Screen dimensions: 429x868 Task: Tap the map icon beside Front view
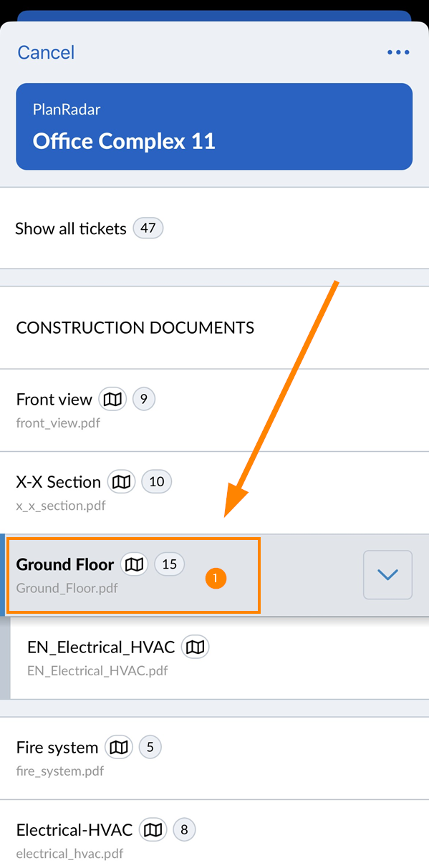click(x=112, y=399)
